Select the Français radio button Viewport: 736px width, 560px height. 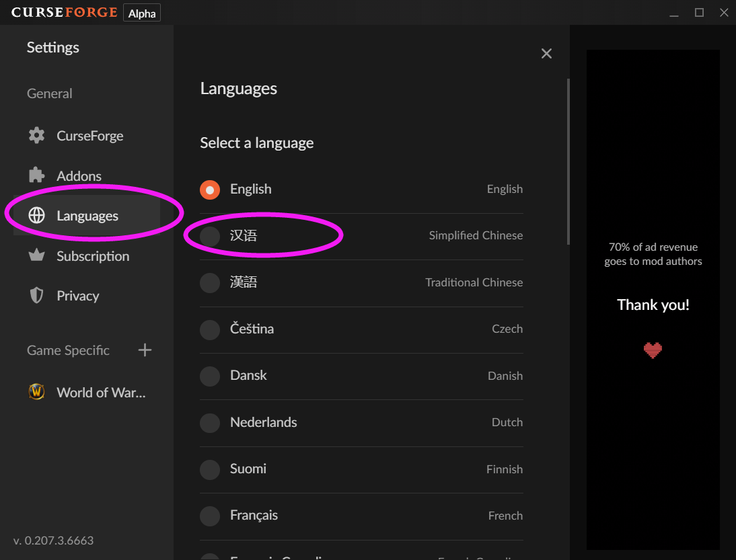210,516
